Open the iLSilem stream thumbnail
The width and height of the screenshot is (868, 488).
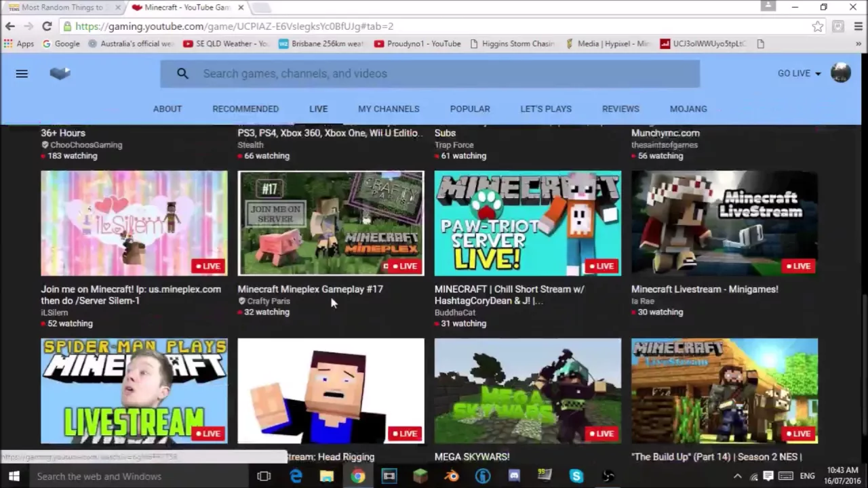click(x=134, y=223)
